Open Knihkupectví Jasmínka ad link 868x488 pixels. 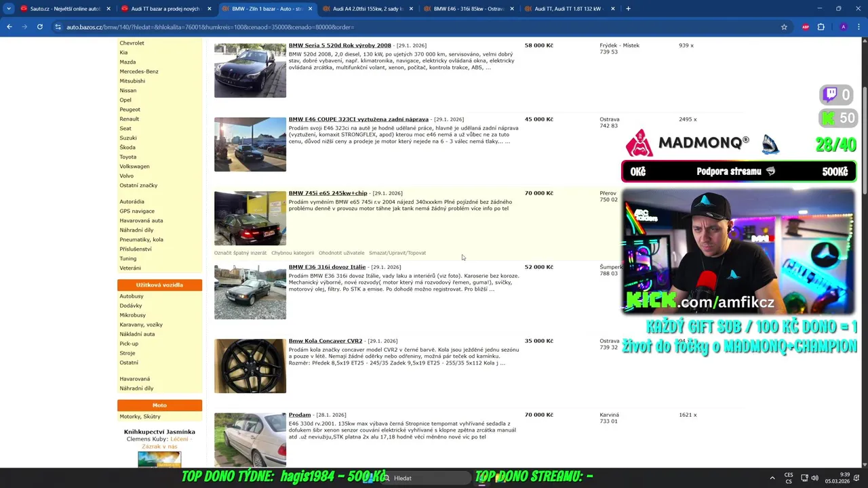(159, 432)
